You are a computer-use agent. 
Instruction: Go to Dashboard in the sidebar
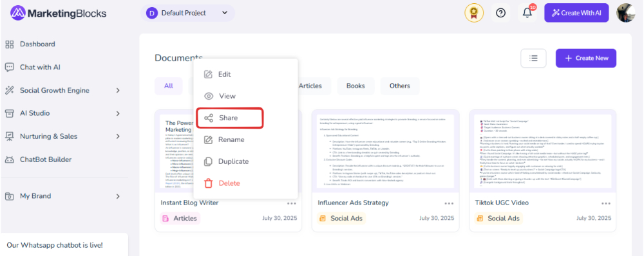(37, 44)
